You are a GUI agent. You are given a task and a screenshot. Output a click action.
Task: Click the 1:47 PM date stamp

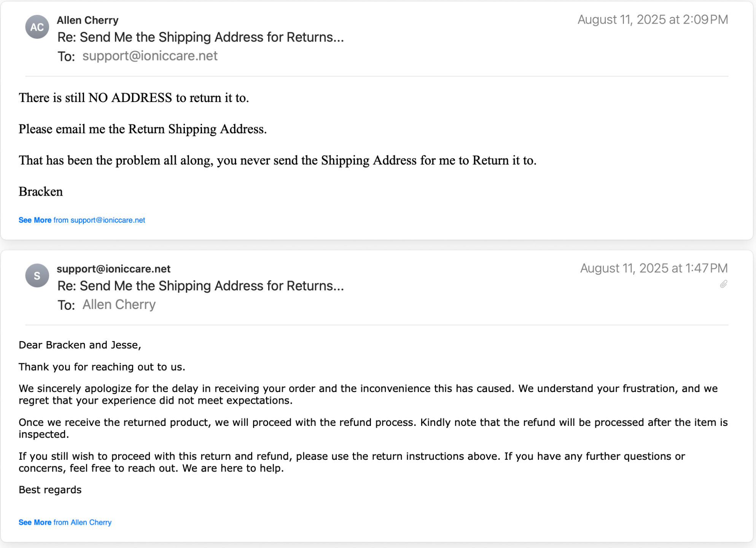pyautogui.click(x=654, y=268)
